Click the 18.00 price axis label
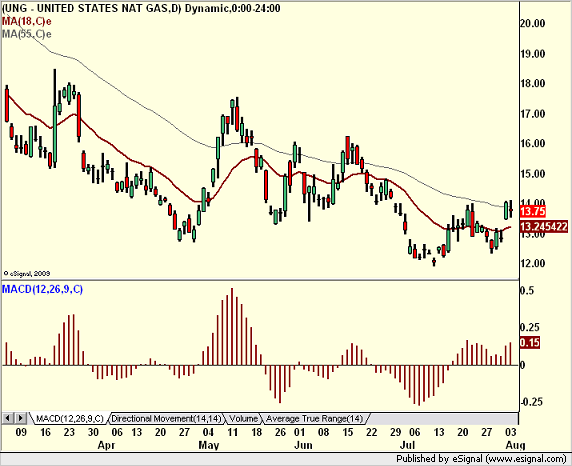 [533, 83]
